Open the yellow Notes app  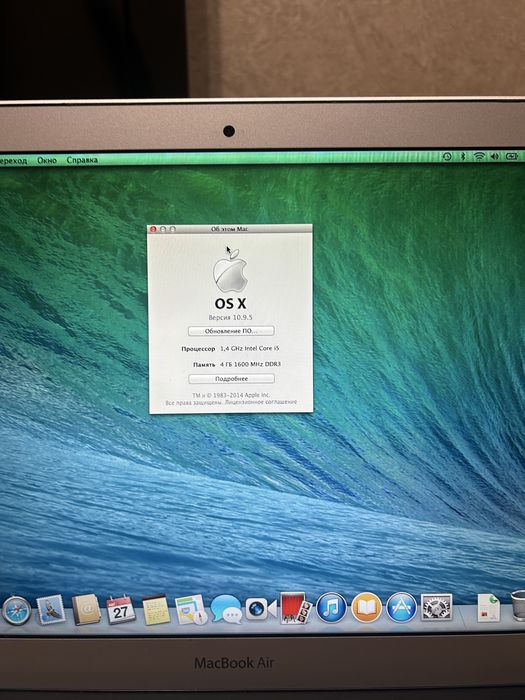coord(156,610)
